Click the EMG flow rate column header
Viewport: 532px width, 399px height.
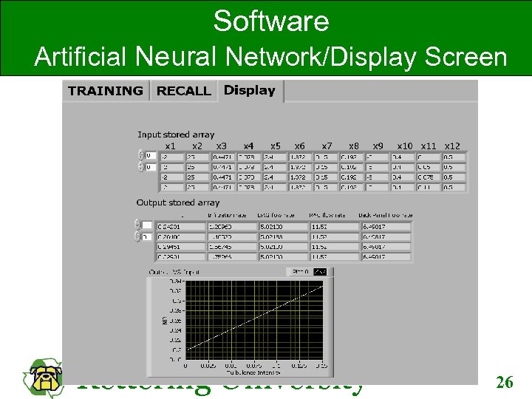(276, 215)
